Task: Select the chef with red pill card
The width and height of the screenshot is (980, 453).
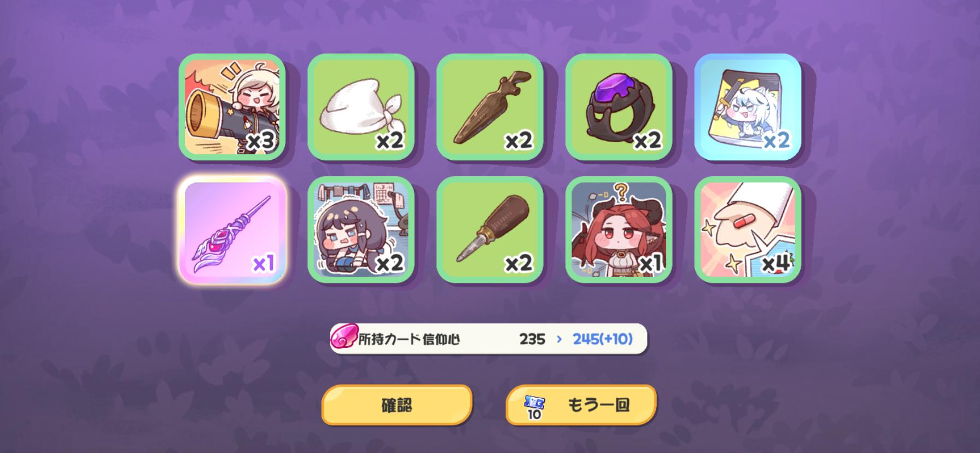Action: tap(748, 230)
